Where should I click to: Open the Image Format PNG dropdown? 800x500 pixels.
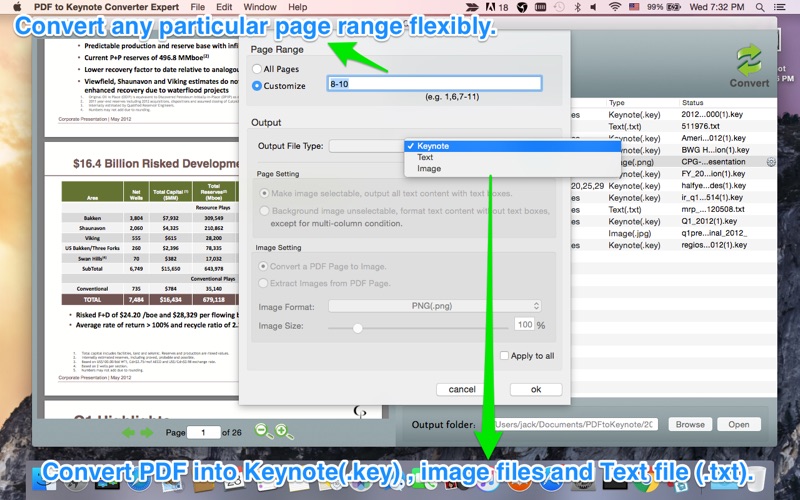pos(435,306)
